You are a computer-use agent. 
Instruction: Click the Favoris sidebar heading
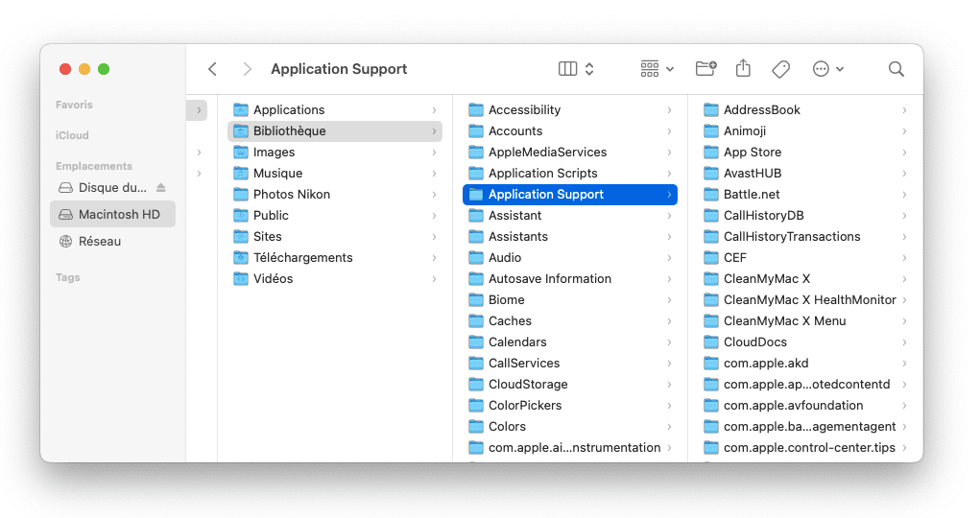point(74,105)
